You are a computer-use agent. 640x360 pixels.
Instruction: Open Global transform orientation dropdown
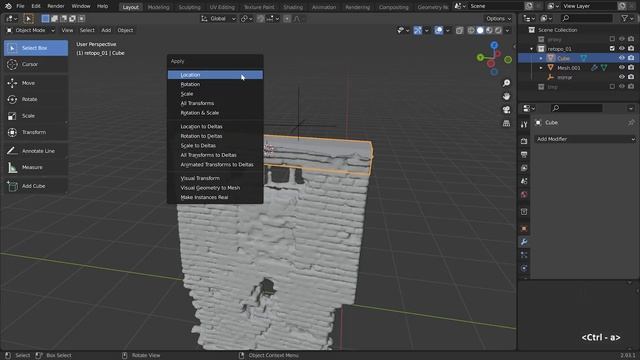[x=219, y=19]
